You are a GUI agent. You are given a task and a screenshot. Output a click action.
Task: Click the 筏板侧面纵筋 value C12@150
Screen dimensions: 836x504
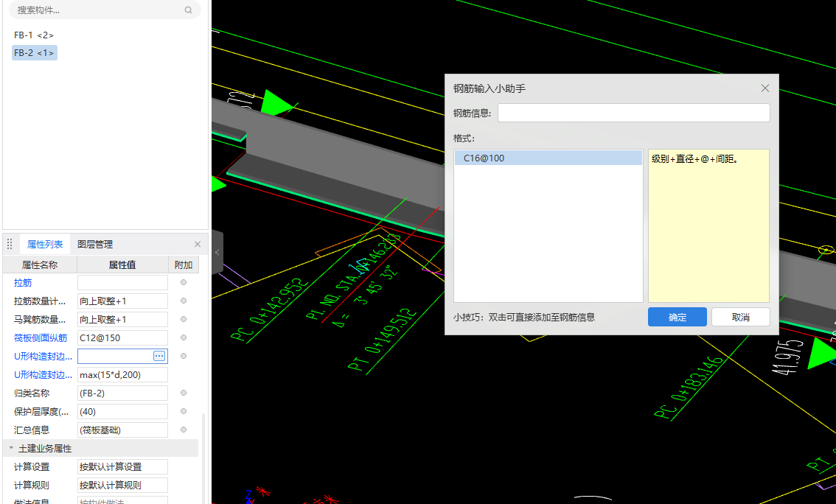tap(122, 337)
